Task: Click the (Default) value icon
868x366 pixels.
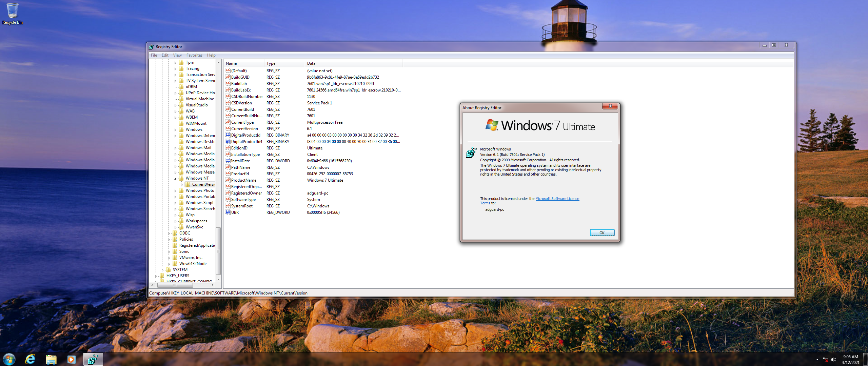Action: 228,70
